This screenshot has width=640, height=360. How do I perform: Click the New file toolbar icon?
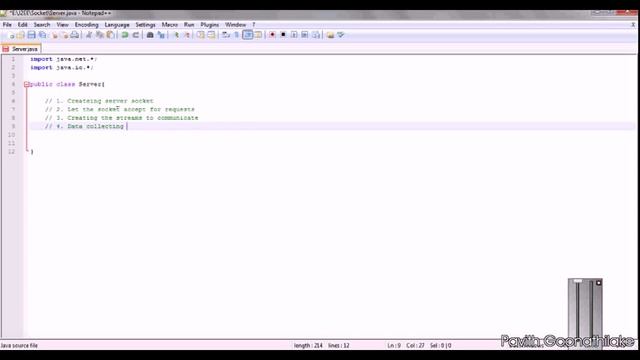pyautogui.click(x=11, y=35)
